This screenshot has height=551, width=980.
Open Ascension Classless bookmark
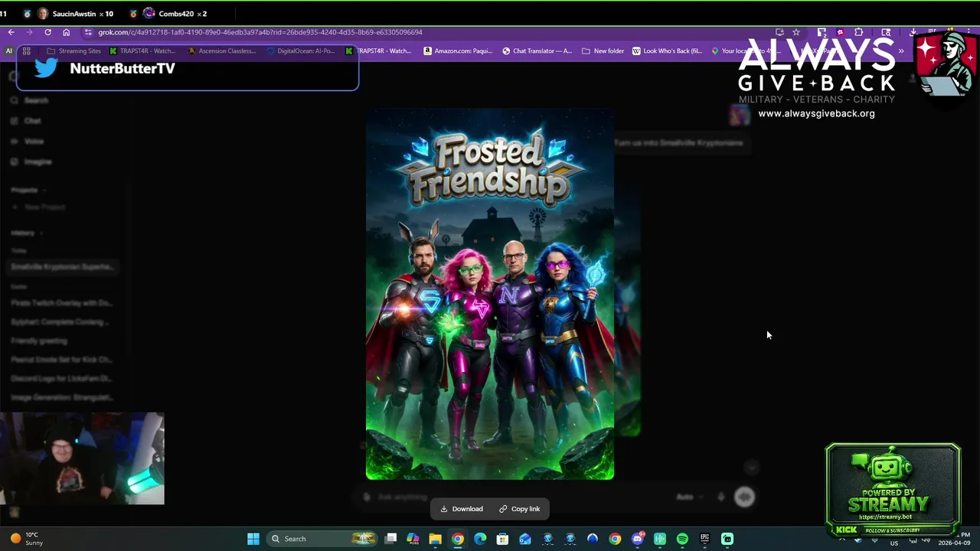[222, 51]
